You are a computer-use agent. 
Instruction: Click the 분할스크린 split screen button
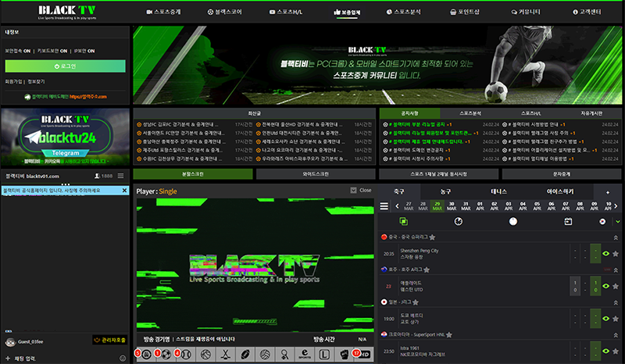click(193, 174)
